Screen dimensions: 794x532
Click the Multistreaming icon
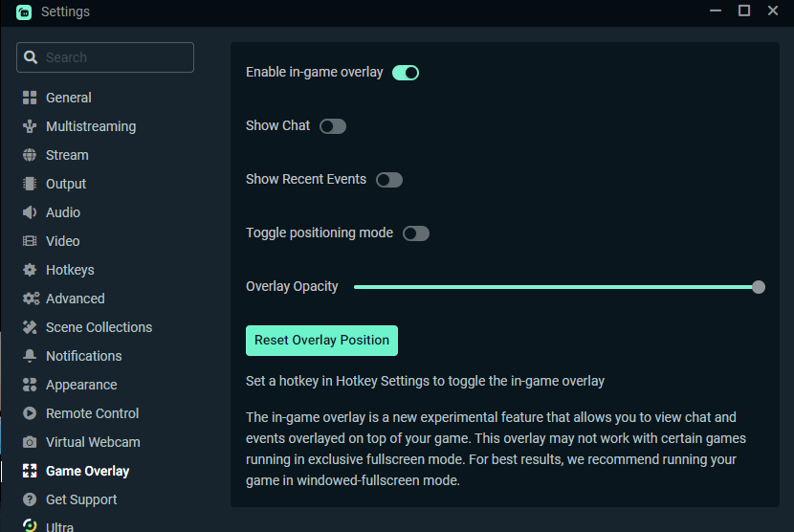pyautogui.click(x=30, y=126)
